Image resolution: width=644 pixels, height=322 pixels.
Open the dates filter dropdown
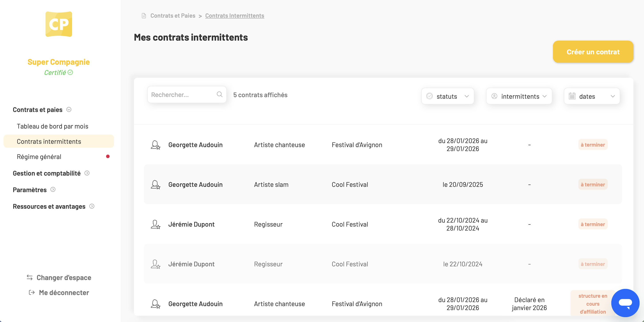(x=592, y=96)
